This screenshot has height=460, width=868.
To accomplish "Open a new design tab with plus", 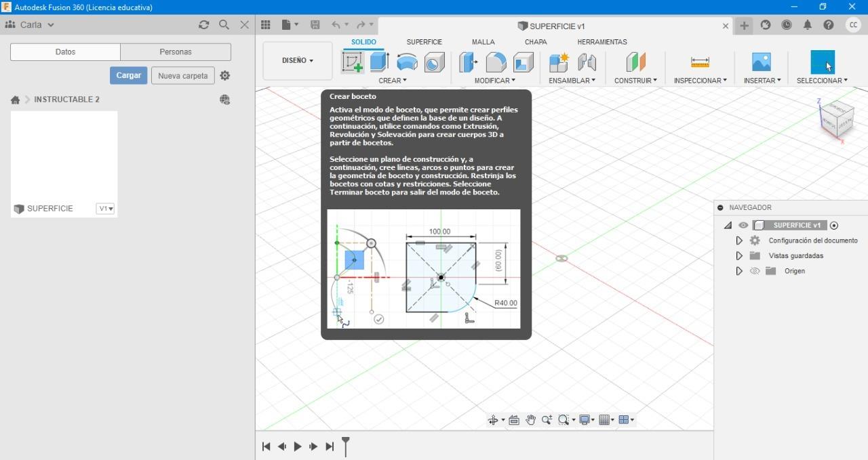I will (x=745, y=25).
